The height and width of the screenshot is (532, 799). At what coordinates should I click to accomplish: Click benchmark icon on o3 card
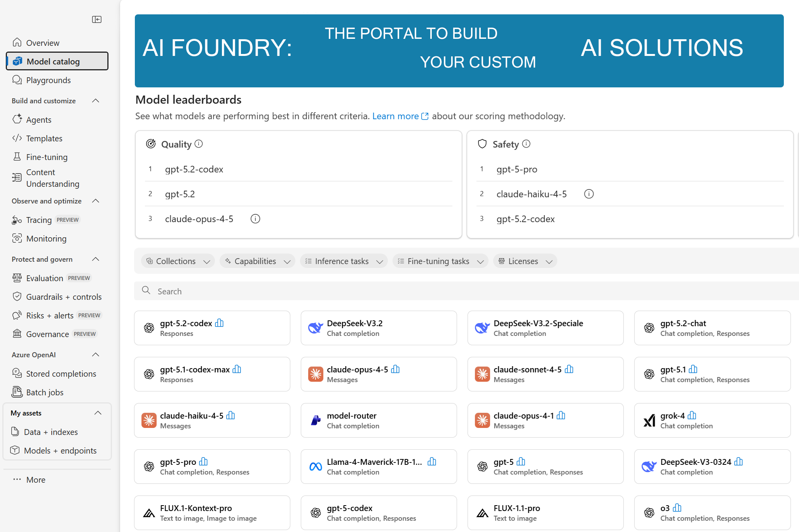(x=677, y=508)
